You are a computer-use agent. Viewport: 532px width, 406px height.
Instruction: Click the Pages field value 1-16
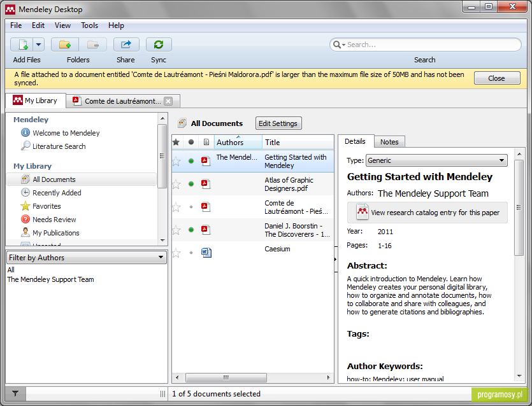point(385,246)
